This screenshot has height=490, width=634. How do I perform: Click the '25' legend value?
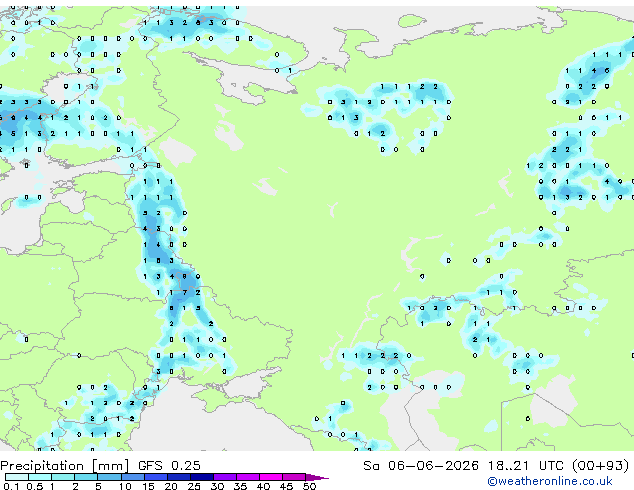[x=194, y=486]
